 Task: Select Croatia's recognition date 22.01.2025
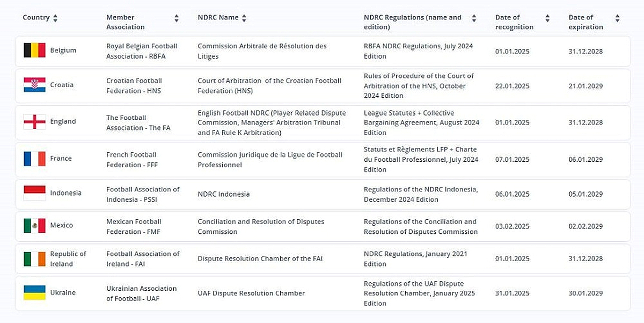(x=512, y=86)
